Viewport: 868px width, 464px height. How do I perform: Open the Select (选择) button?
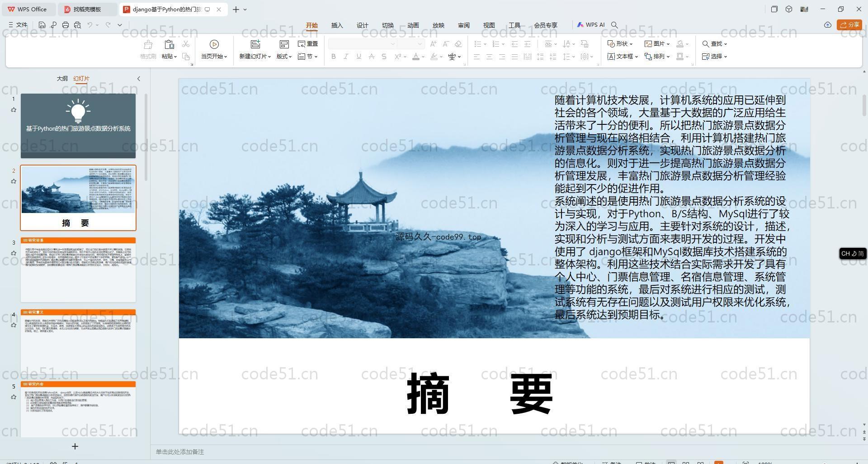tap(714, 57)
